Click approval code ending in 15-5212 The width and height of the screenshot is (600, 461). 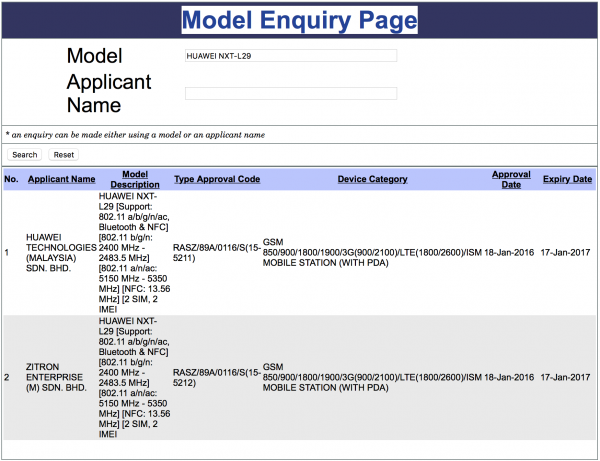click(x=217, y=377)
